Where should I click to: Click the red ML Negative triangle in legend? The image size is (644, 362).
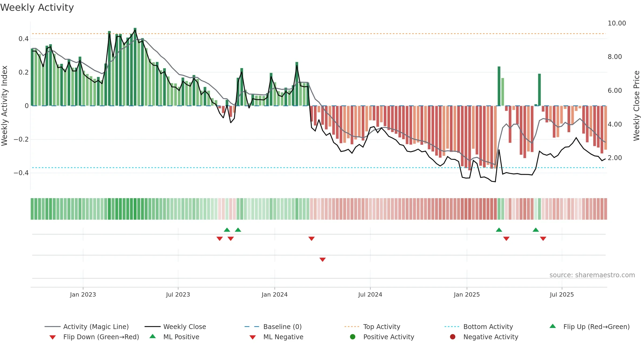pyautogui.click(x=253, y=337)
